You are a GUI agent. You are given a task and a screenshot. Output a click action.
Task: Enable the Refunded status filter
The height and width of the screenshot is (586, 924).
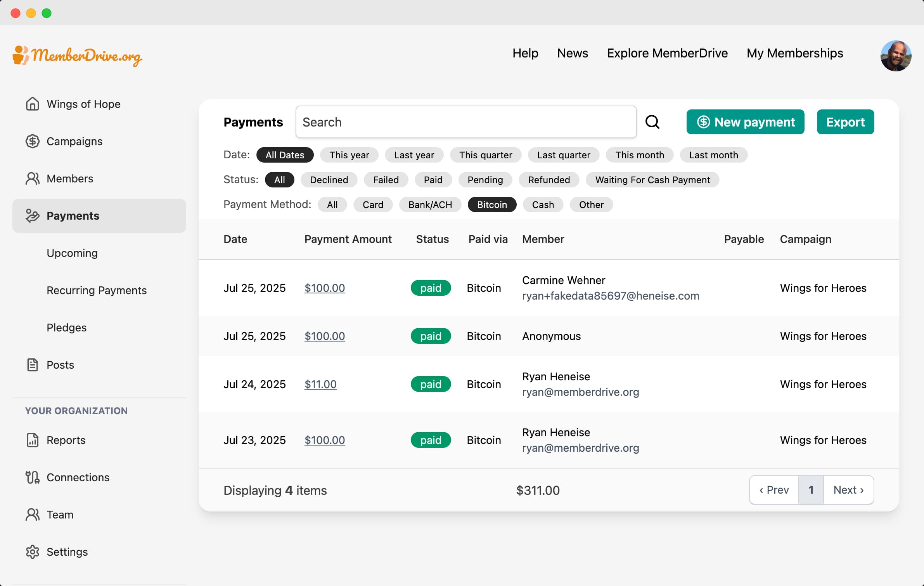pos(549,180)
